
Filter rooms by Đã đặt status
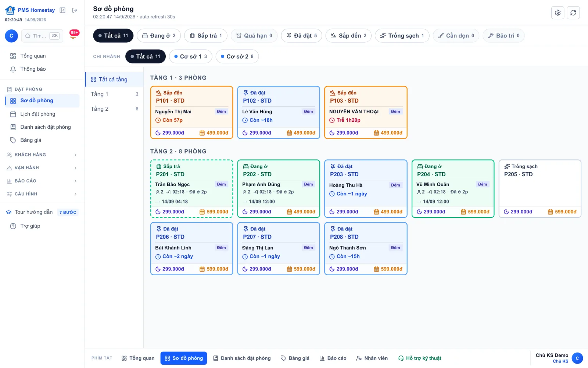[302, 36]
